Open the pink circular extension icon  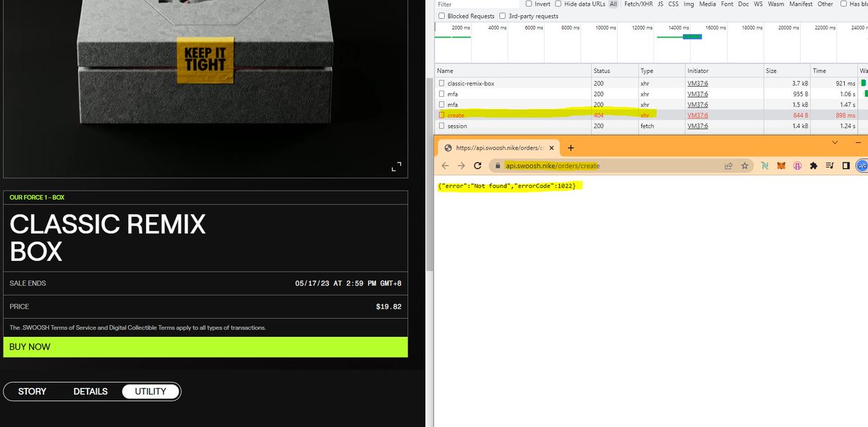[x=797, y=165]
